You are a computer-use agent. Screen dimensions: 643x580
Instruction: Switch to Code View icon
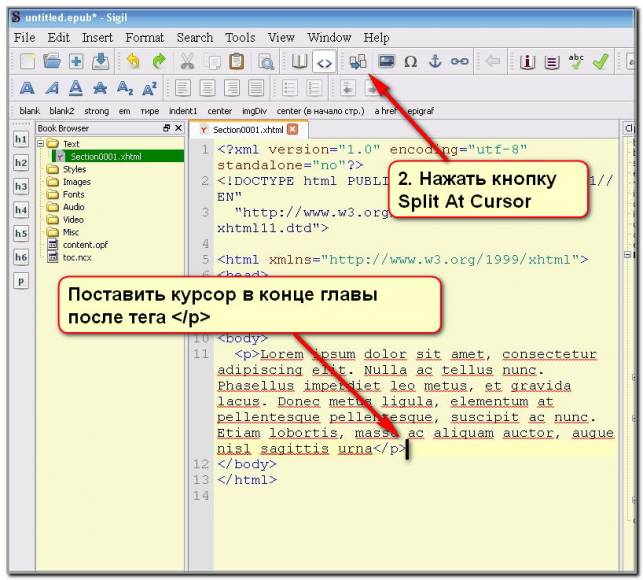pos(324,62)
